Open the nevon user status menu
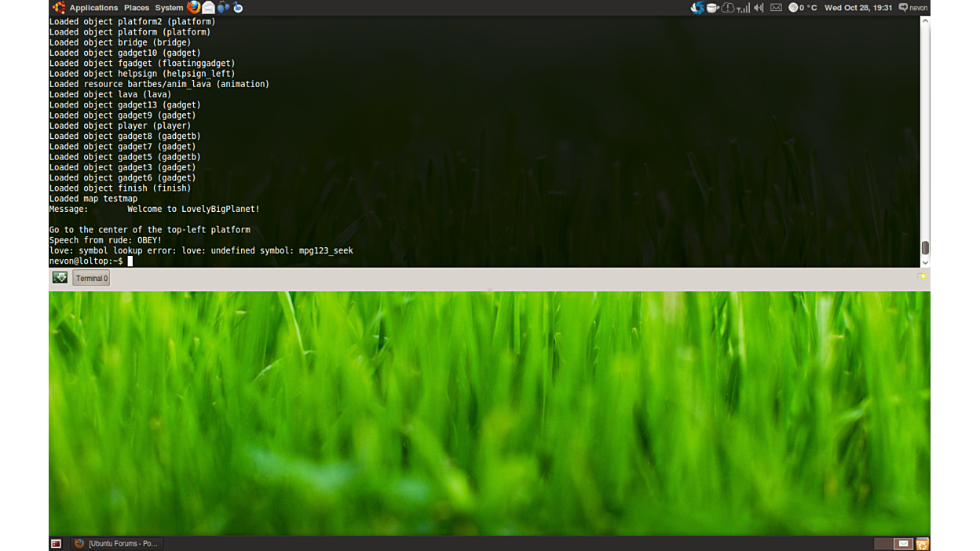Screen dimensions: 980x551 point(913,8)
